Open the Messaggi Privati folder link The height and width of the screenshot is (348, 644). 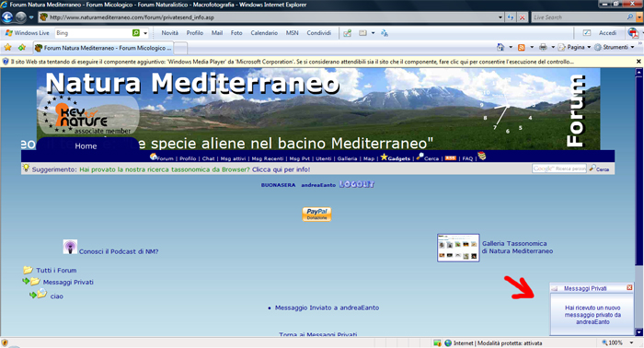[68, 283]
